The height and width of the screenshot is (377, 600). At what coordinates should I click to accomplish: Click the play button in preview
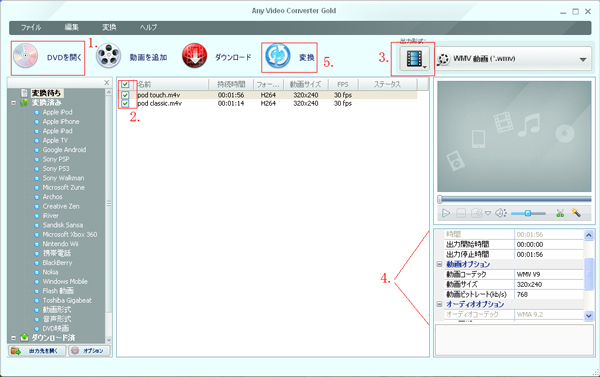[x=446, y=213]
